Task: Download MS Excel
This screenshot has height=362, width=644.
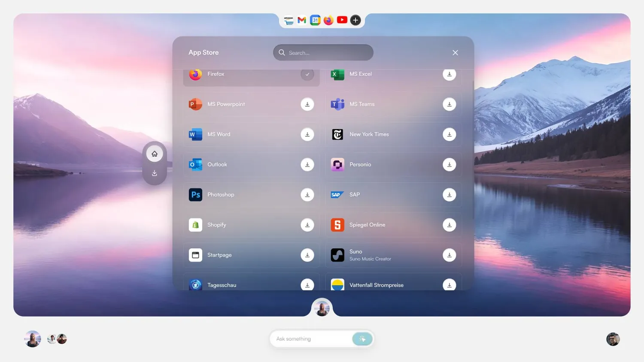Action: [x=450, y=74]
